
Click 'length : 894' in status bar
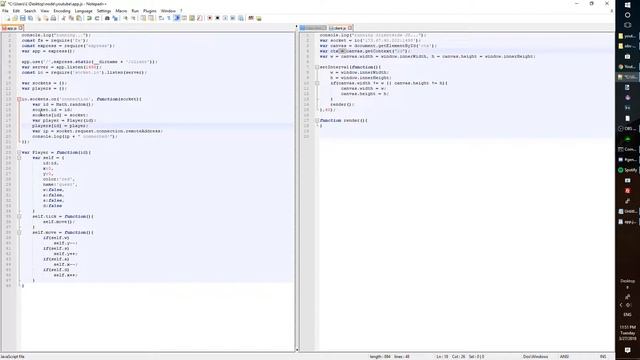(380, 357)
